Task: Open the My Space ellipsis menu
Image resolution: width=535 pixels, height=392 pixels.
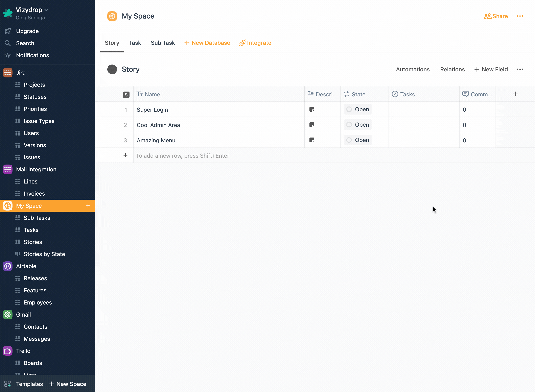Action: 520,16
